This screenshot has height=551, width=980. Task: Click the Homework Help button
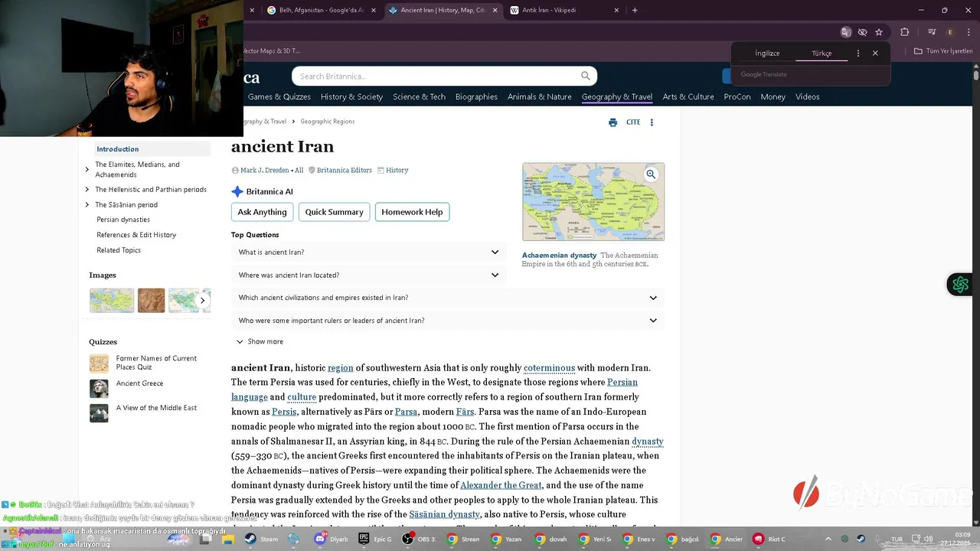(x=412, y=212)
